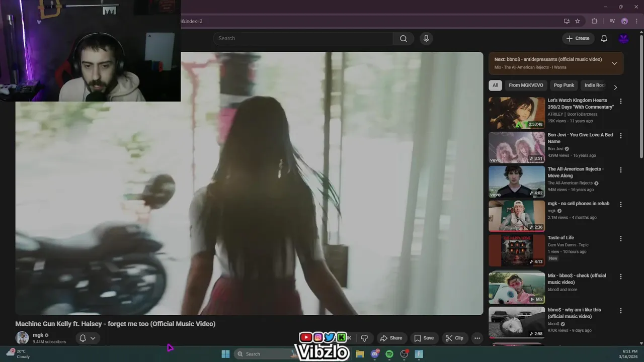Image resolution: width=644 pixels, height=362 pixels.
Task: Select the All filter chip
Action: point(495,85)
